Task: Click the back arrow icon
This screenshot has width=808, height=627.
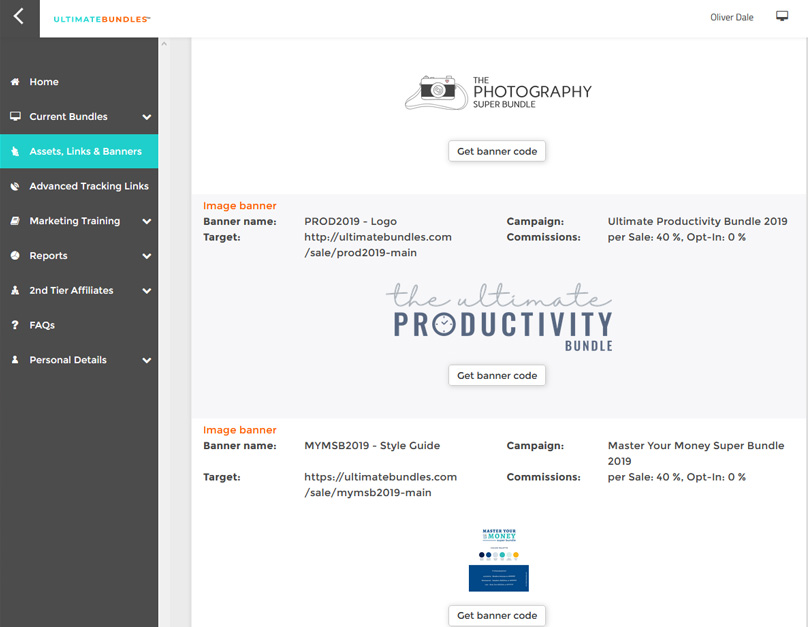Action: click(19, 16)
